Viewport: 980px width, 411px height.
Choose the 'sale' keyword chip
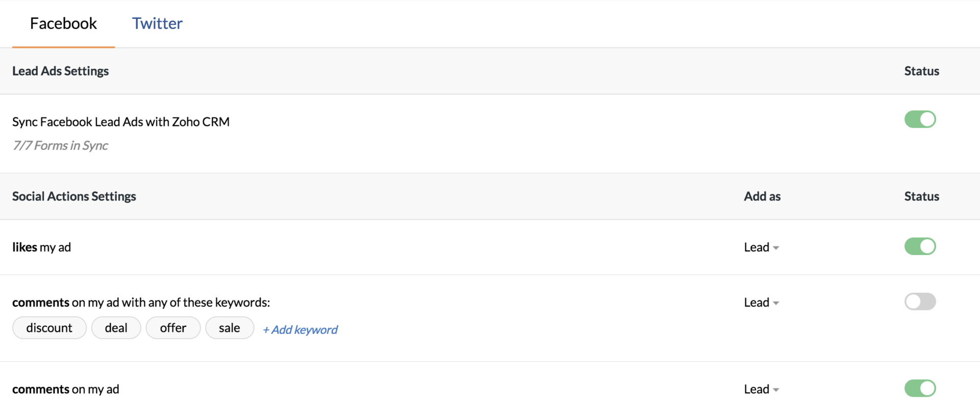[229, 328]
